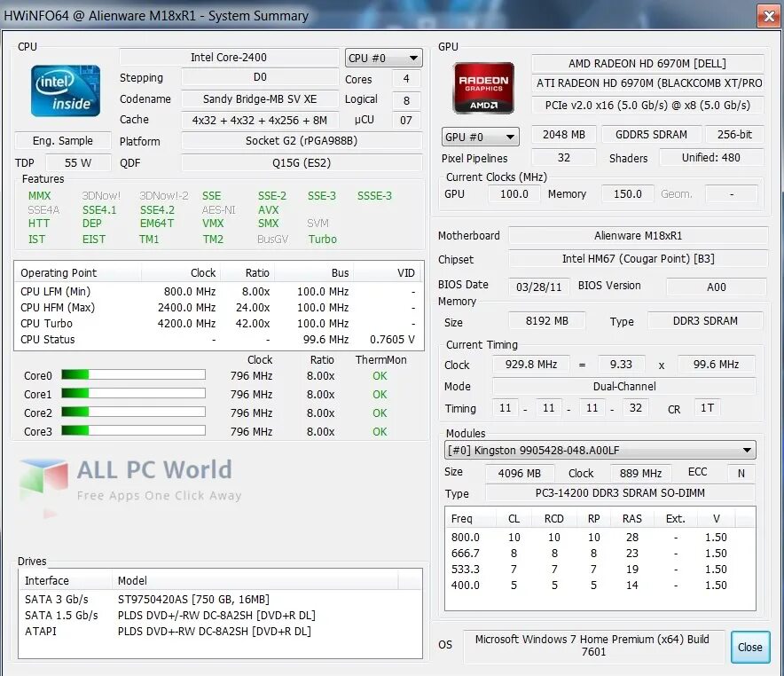
Task: Click the Eng. Sample label box
Action: [x=63, y=141]
